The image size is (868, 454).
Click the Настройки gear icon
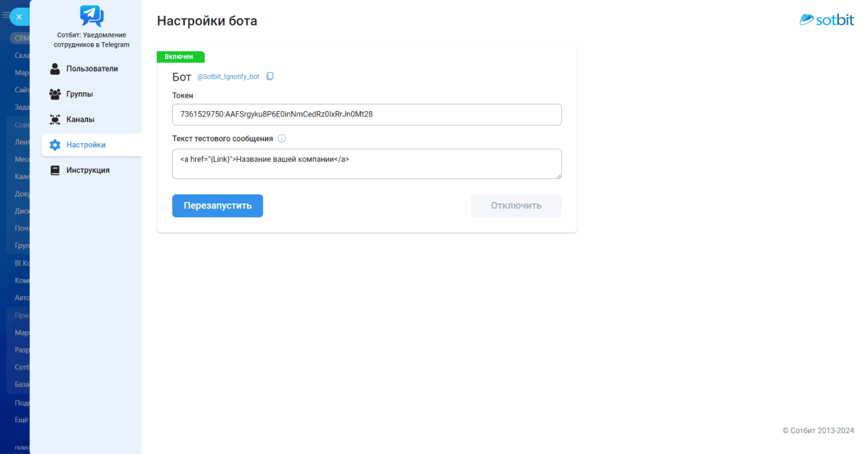56,145
